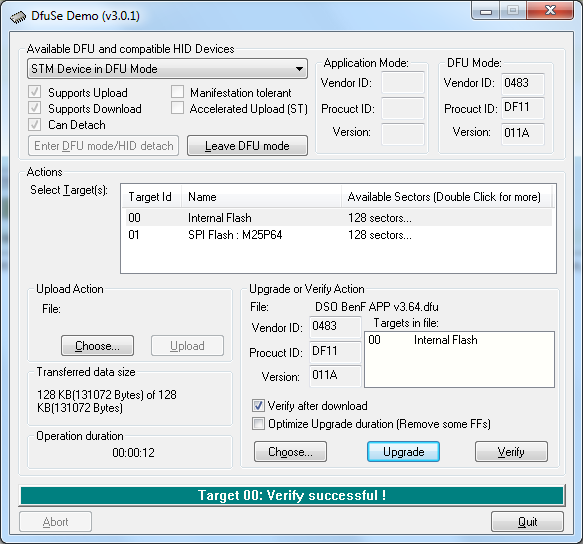The image size is (583, 544).
Task: Open the STM Device in DFU Mode dropdown
Action: click(167, 69)
